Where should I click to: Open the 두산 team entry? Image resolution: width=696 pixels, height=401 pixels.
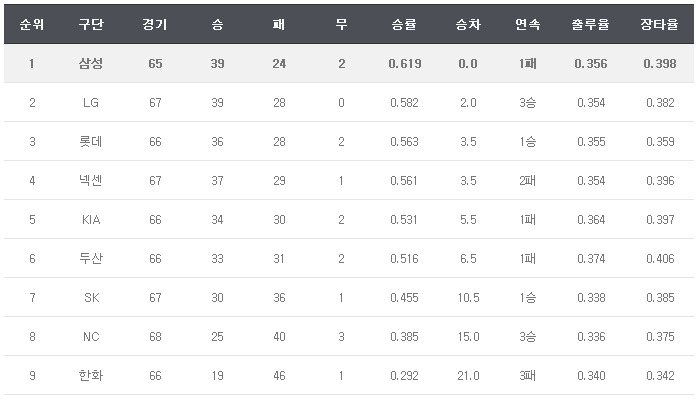(x=91, y=259)
